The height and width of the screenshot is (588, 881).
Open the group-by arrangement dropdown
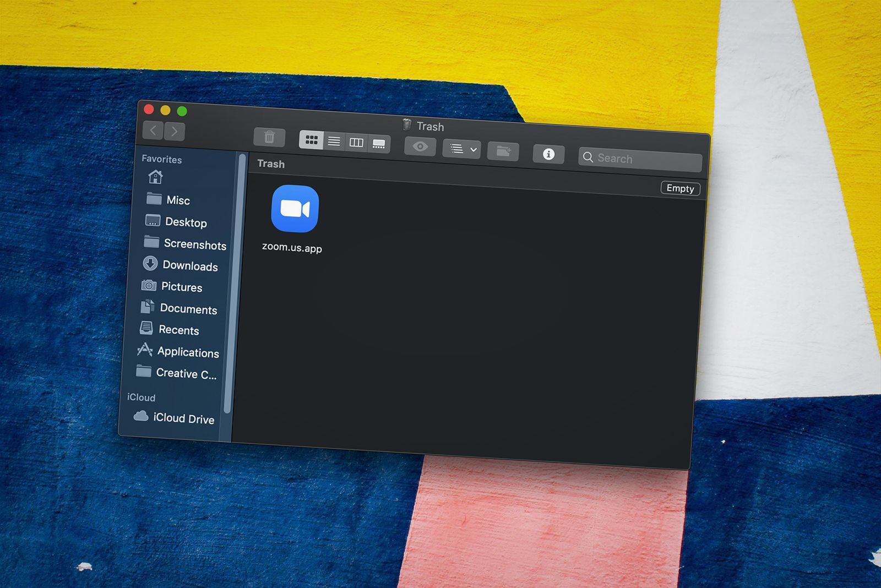462,149
